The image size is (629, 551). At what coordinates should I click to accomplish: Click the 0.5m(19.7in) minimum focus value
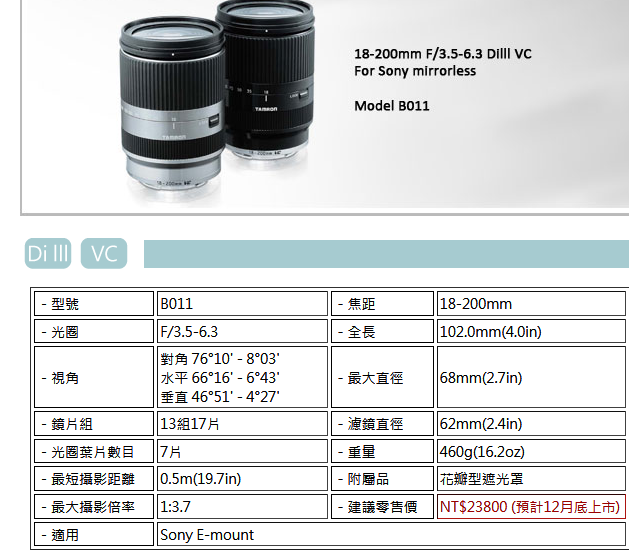point(201,478)
